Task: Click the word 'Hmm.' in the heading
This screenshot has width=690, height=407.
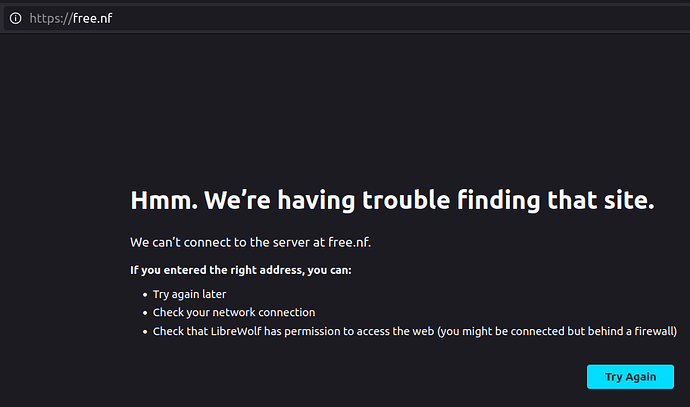Action: pyautogui.click(x=164, y=200)
